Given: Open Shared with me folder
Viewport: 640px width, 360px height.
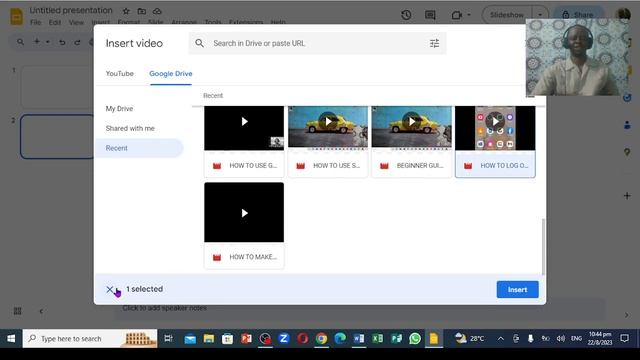Looking at the screenshot, I should [x=130, y=128].
